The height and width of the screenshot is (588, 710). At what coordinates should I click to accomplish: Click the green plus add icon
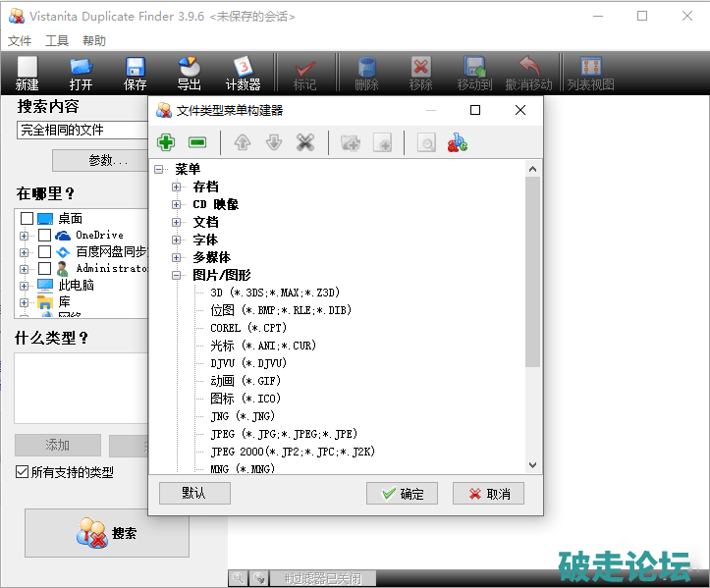coord(166,142)
